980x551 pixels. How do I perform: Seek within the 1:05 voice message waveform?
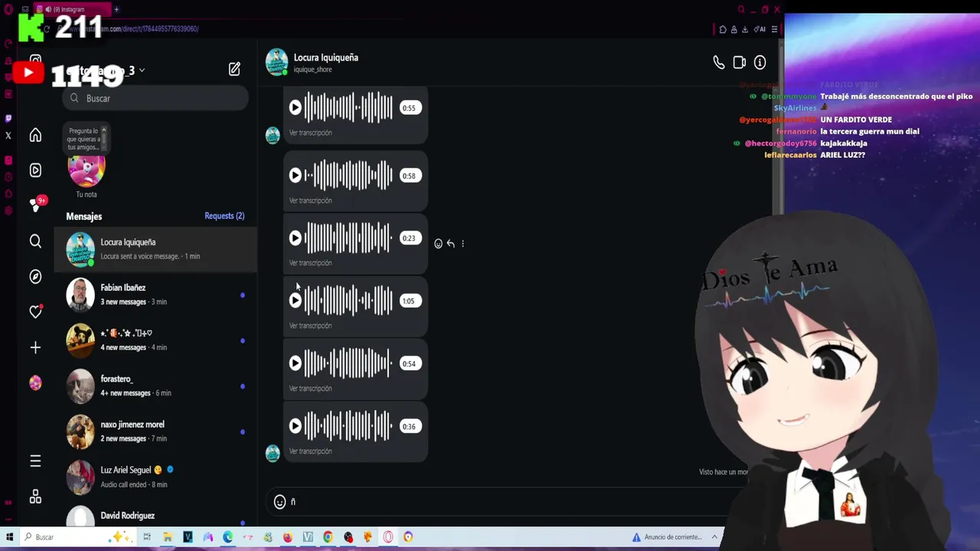349,301
